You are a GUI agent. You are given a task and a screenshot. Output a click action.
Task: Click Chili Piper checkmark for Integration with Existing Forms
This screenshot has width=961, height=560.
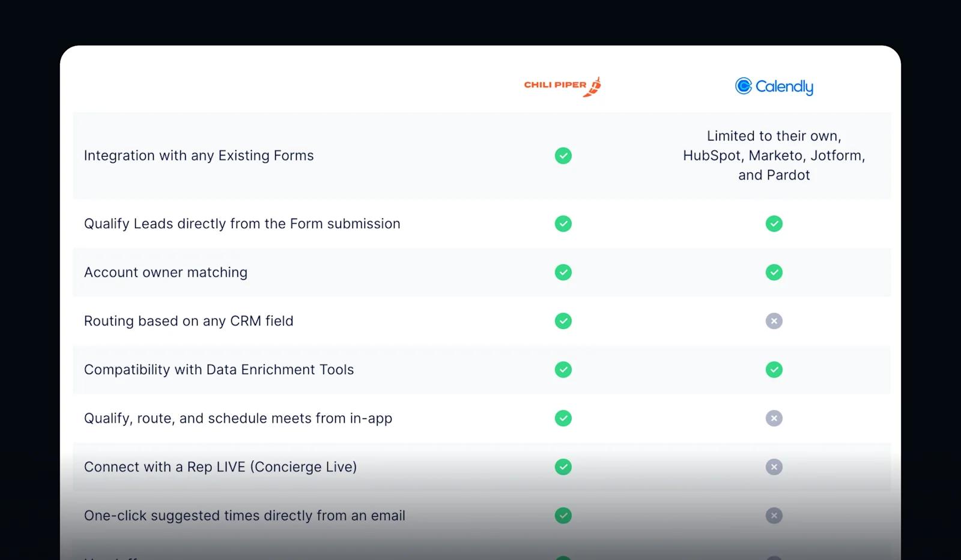coord(563,156)
